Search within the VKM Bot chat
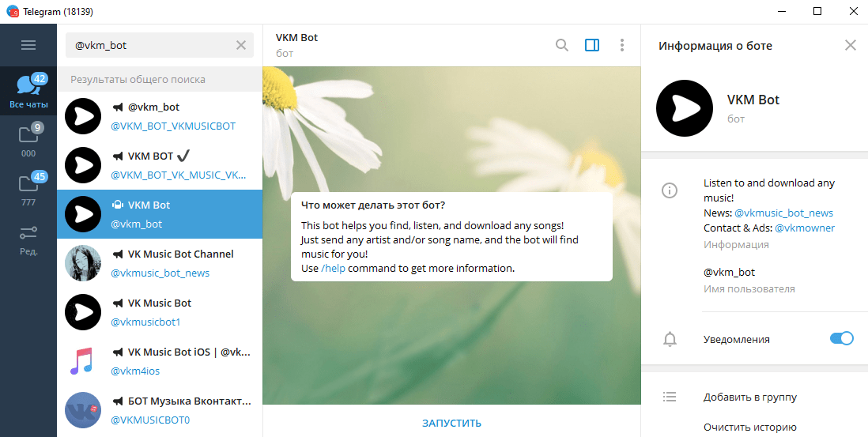The image size is (868, 437). [x=562, y=45]
